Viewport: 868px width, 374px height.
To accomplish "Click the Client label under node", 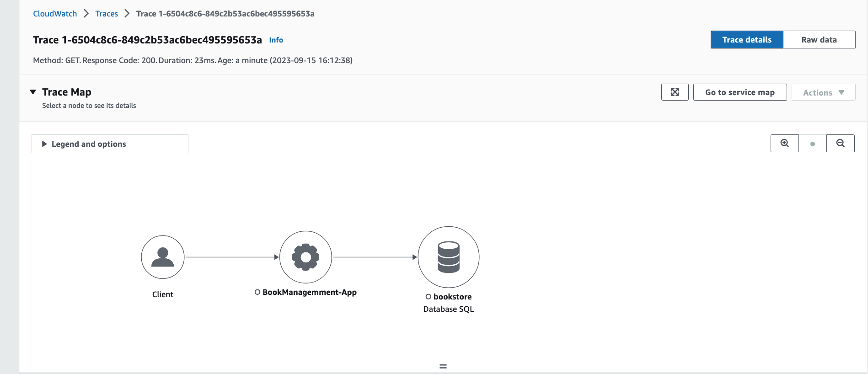I will [163, 294].
